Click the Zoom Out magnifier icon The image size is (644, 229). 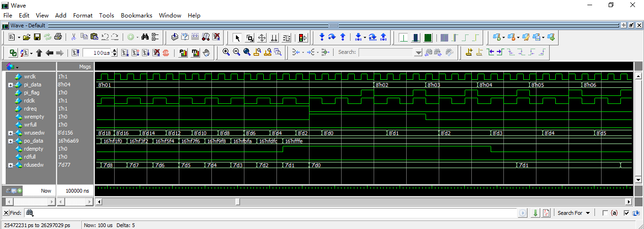(236, 52)
